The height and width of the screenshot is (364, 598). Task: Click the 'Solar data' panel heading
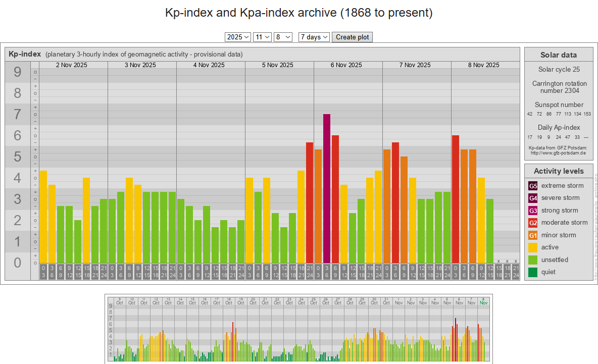(x=558, y=55)
